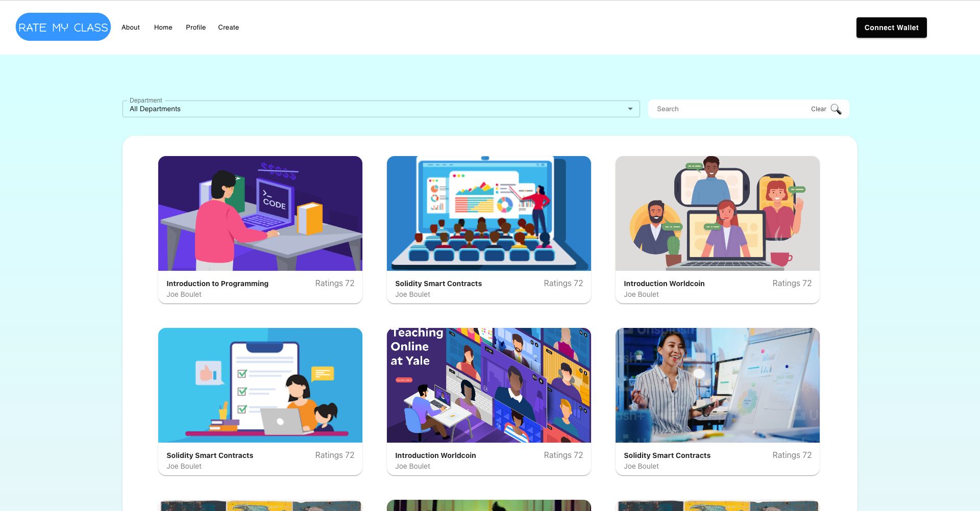This screenshot has width=980, height=511.
Task: Click Solidity Smart Contracts title under checklist image
Action: pyautogui.click(x=210, y=455)
